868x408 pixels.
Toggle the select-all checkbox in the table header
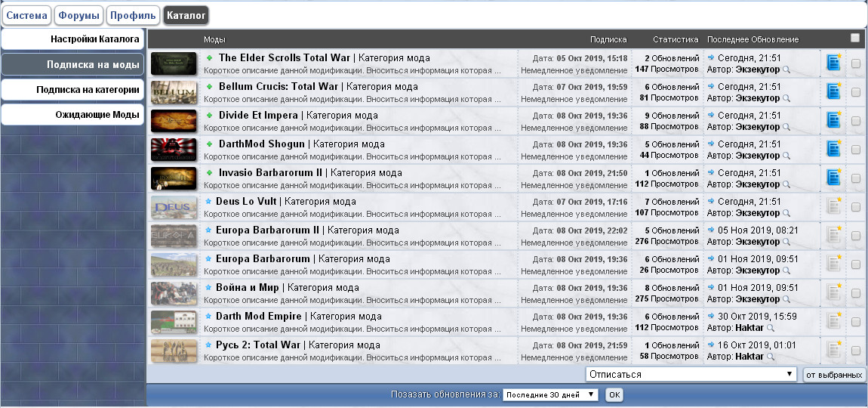point(855,39)
